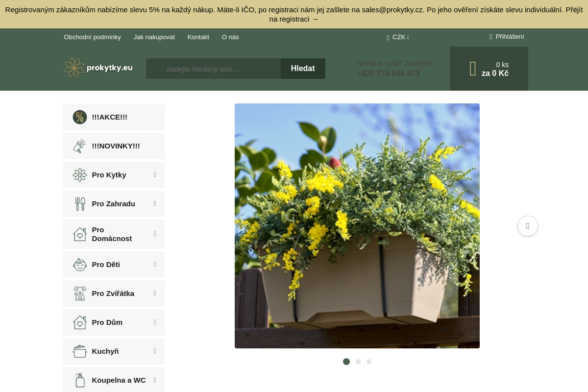Viewport: 588px width, 392px height.
Task: Expand the Pro Dům category arrow
Action: [155, 322]
